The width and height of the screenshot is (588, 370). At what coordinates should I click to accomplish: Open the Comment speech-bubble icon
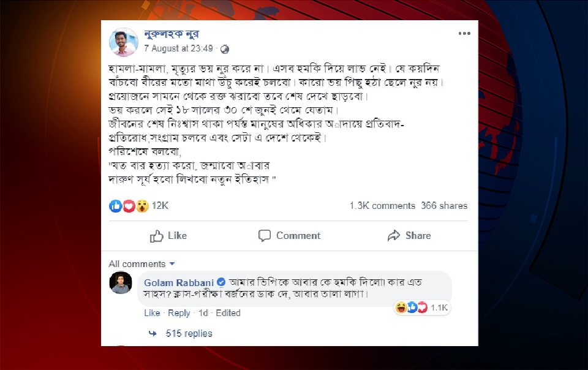coord(265,235)
